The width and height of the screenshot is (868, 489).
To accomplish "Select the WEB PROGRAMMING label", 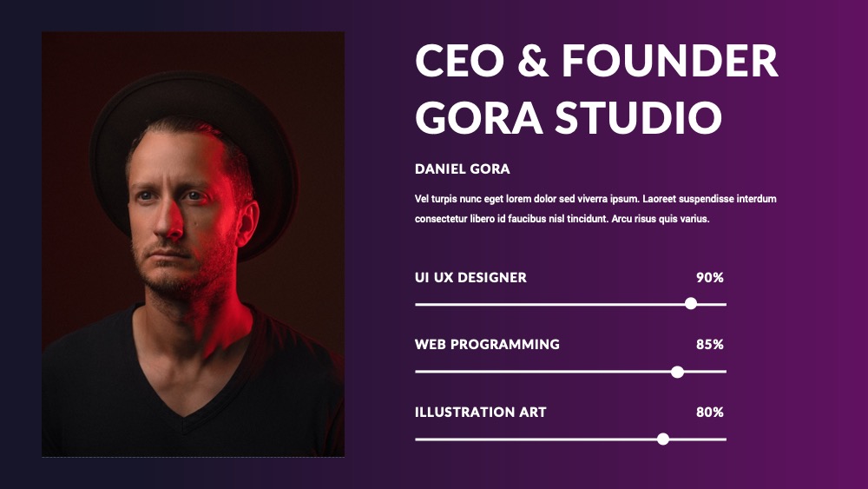I will pyautogui.click(x=487, y=345).
